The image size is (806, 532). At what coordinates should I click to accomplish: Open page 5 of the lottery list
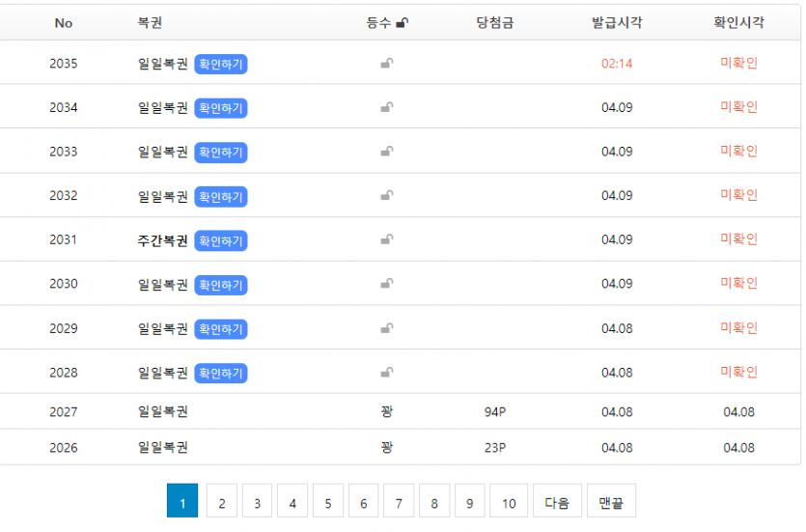point(327,503)
